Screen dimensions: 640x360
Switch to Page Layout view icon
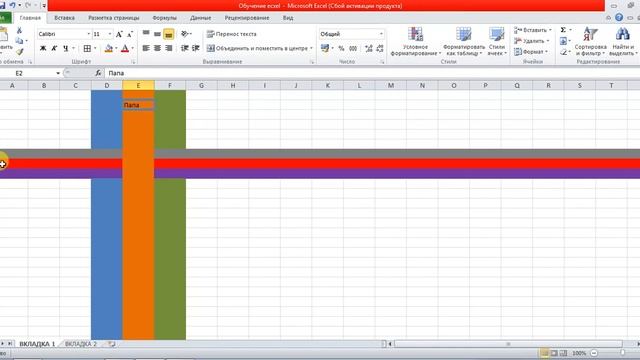coord(554,353)
